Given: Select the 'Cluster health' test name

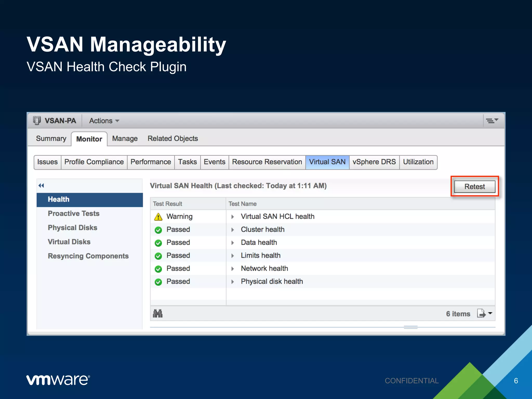Looking at the screenshot, I should (x=263, y=230).
